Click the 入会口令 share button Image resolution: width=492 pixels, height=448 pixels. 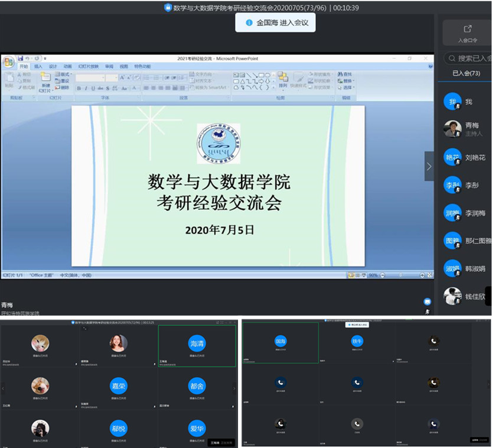467,33
